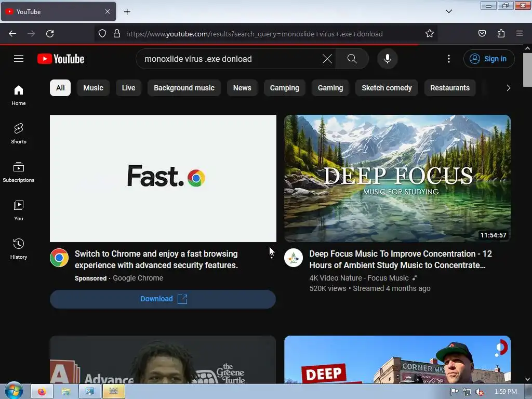This screenshot has height=399, width=532.
Task: Open 4K Video Nature channel avatar
Action: tap(294, 258)
